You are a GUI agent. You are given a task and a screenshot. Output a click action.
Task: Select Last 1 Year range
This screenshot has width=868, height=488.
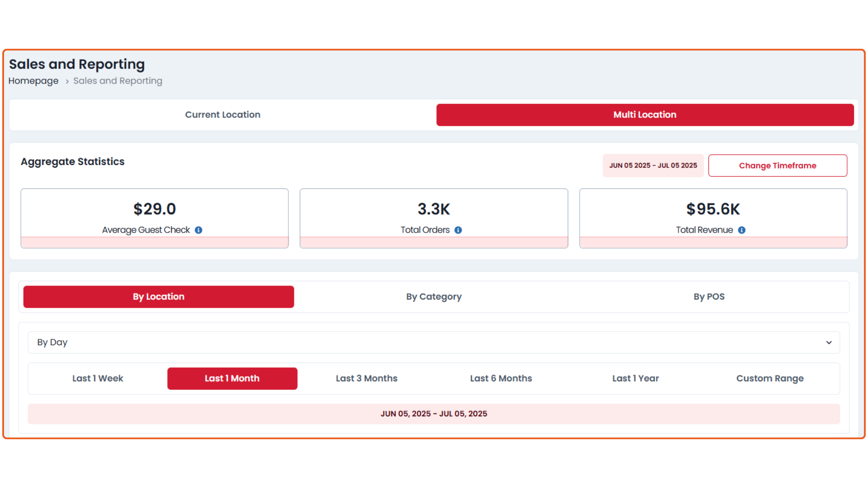(x=635, y=379)
